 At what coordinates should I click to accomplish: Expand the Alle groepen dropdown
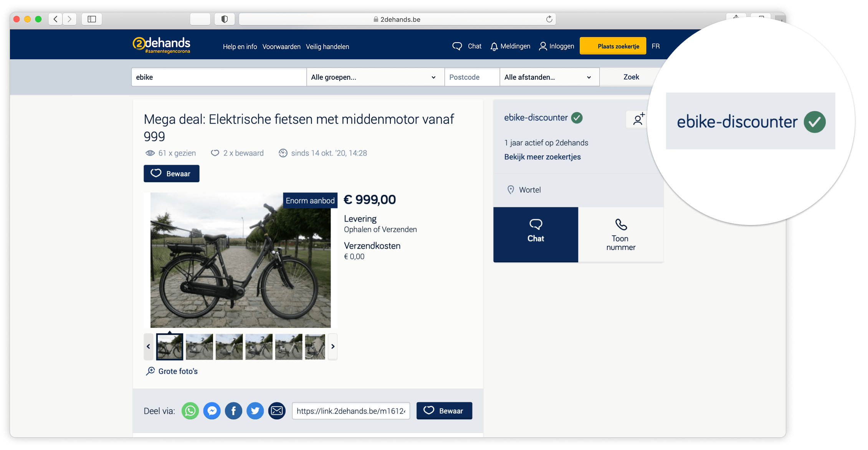(x=375, y=77)
